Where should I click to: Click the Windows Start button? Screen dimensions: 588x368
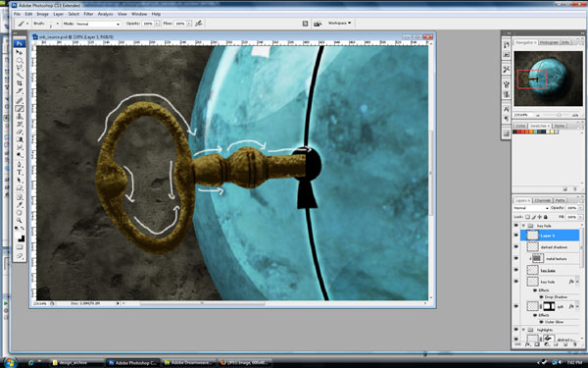coord(10,363)
